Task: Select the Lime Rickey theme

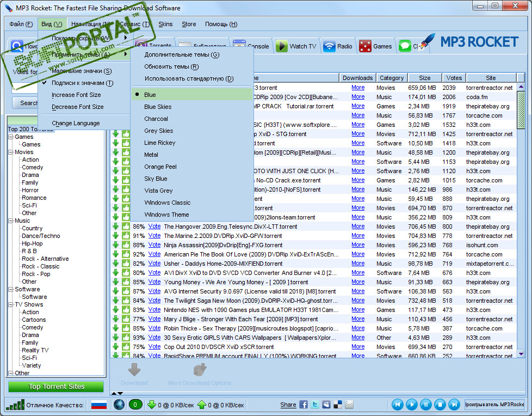Action: coord(191,143)
